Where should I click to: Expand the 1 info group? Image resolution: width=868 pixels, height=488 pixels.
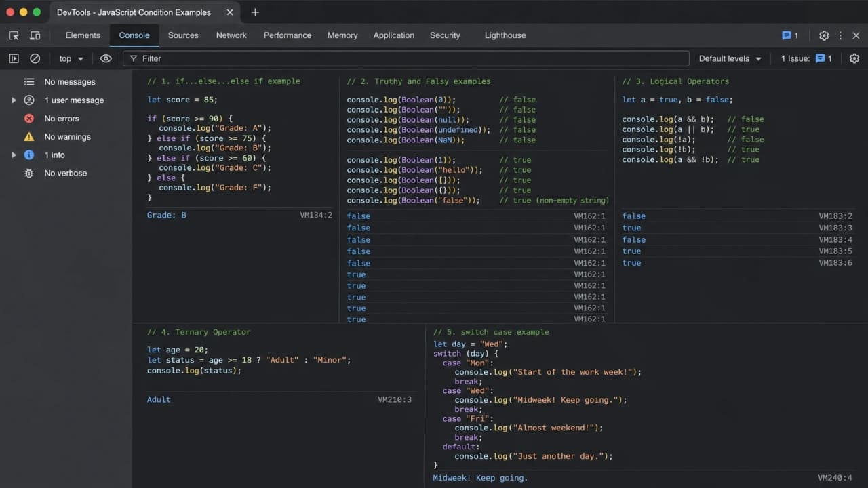pyautogui.click(x=14, y=155)
